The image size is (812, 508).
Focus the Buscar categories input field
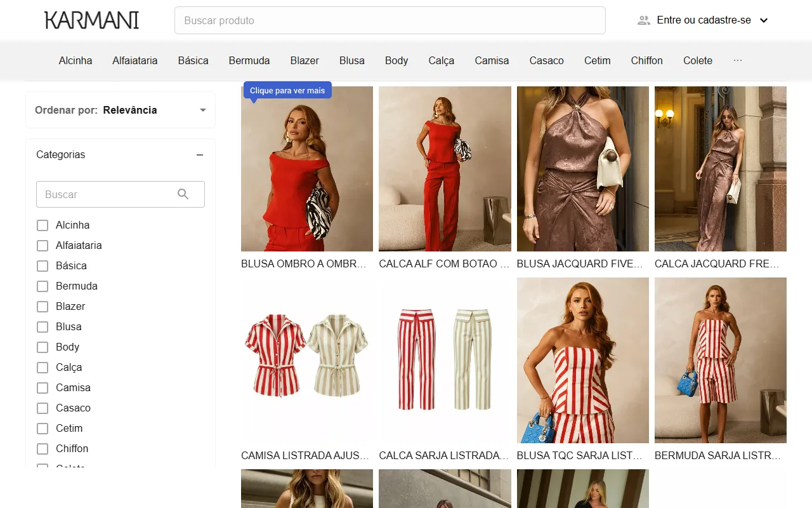click(x=121, y=194)
